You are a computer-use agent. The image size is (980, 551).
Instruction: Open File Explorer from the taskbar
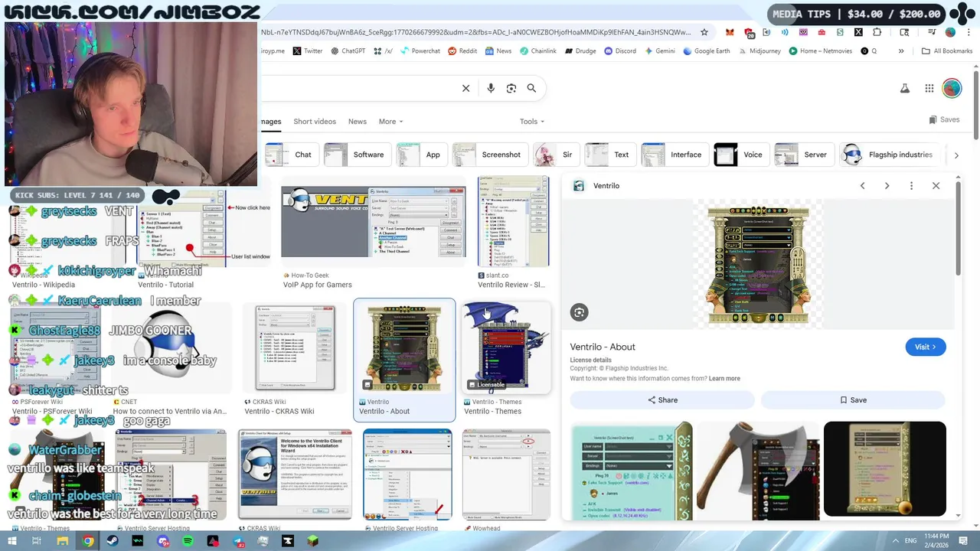pyautogui.click(x=63, y=541)
